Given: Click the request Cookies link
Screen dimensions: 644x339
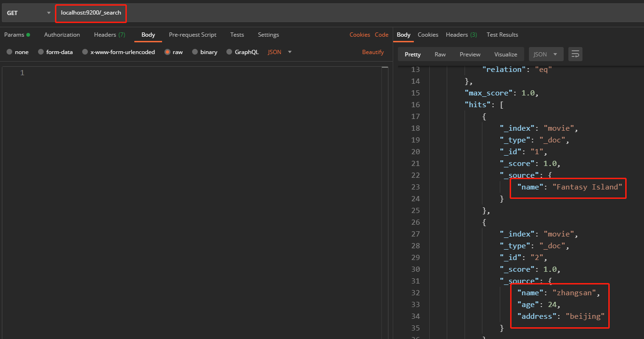Looking at the screenshot, I should (360, 35).
